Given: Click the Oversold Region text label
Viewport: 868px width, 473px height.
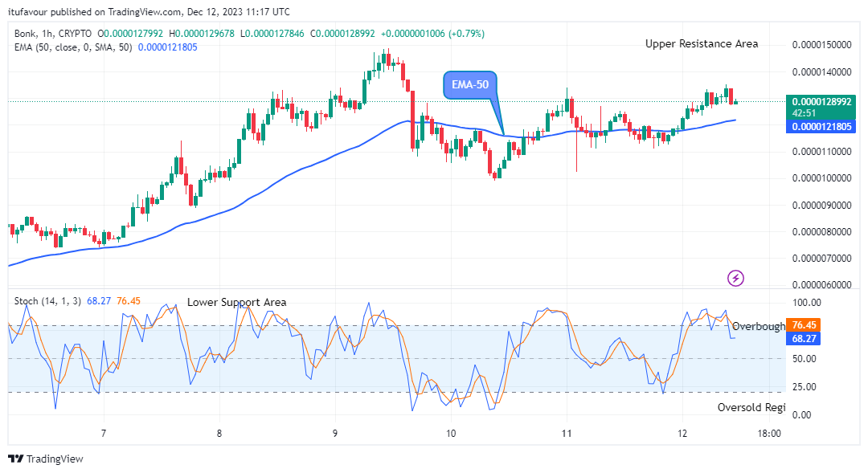Looking at the screenshot, I should (751, 407).
